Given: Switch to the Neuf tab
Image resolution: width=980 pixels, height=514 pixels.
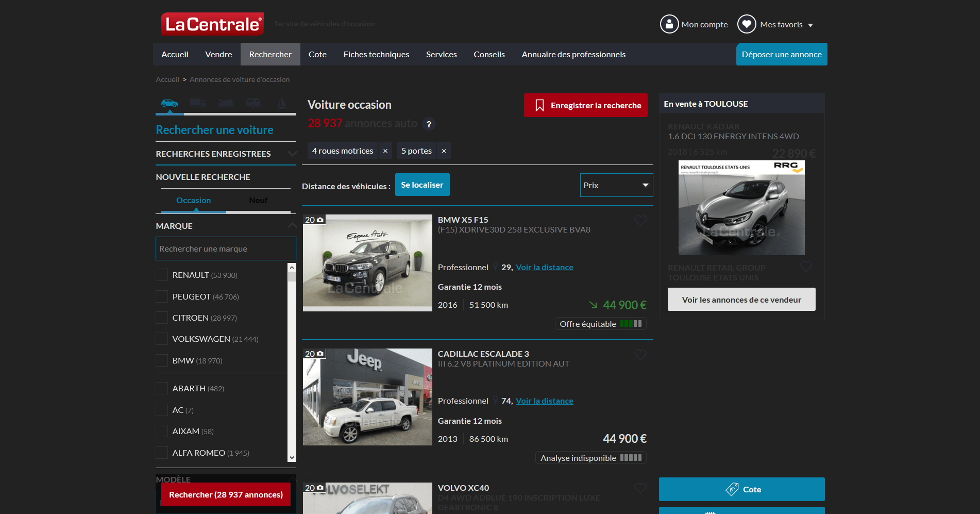Looking at the screenshot, I should [258, 201].
